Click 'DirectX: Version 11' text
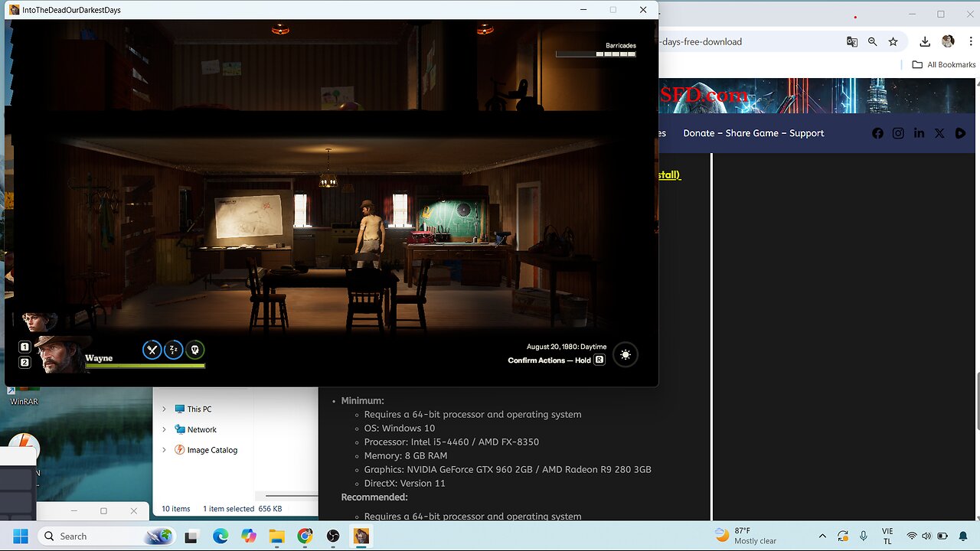 point(405,483)
